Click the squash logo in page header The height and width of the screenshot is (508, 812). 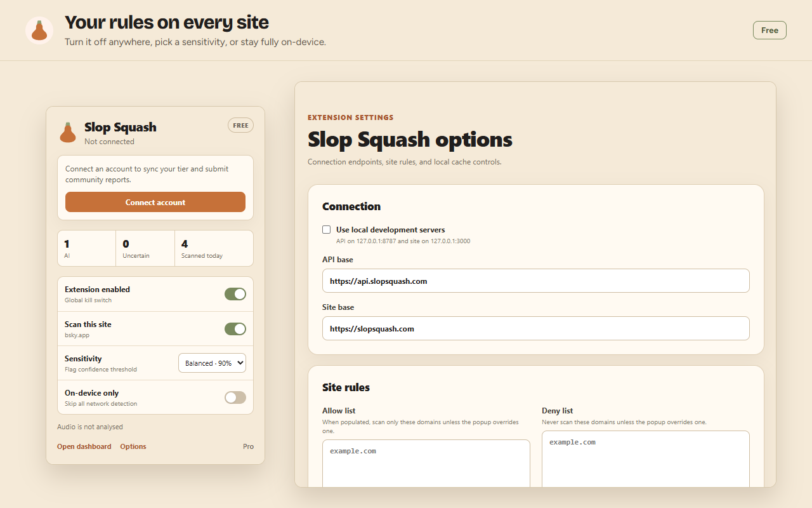pos(39,30)
